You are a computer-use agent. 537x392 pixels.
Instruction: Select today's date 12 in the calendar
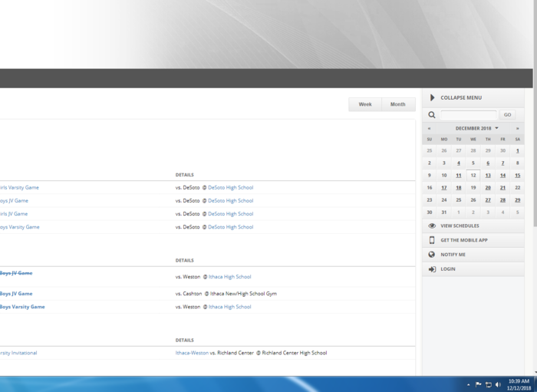(x=473, y=175)
